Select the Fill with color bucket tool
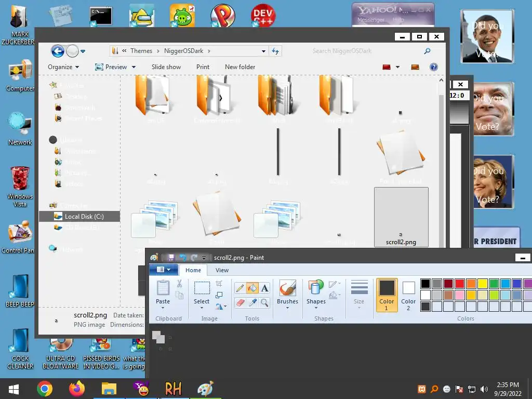 (252, 288)
